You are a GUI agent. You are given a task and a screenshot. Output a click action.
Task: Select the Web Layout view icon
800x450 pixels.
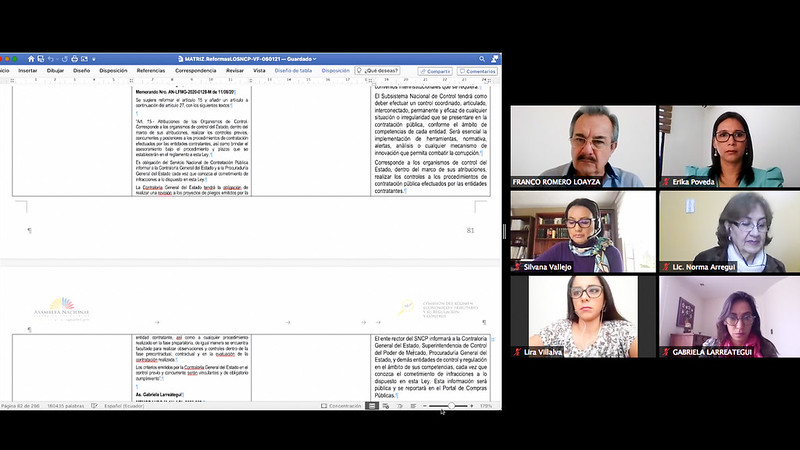tap(386, 406)
